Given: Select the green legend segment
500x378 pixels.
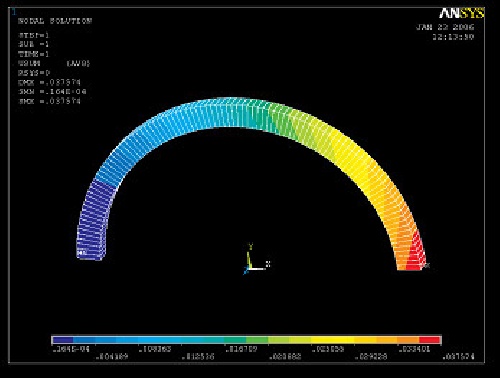Looking at the screenshot, I should point(257,340).
